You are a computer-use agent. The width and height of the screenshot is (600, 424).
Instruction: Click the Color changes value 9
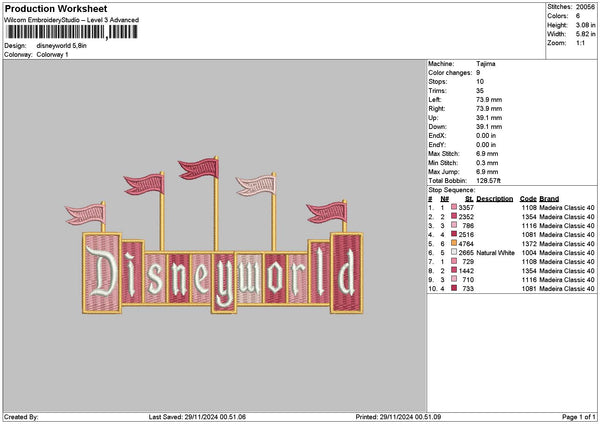pos(478,73)
